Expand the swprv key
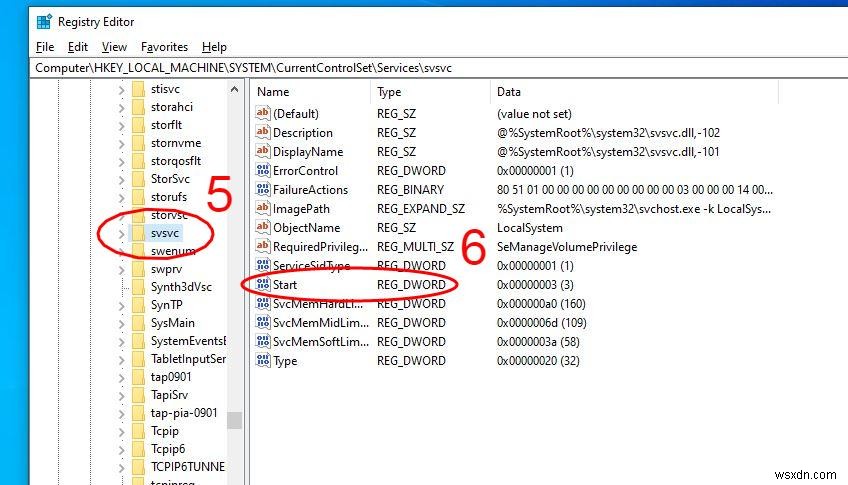Screen dimensions: 848x485 tap(122, 269)
